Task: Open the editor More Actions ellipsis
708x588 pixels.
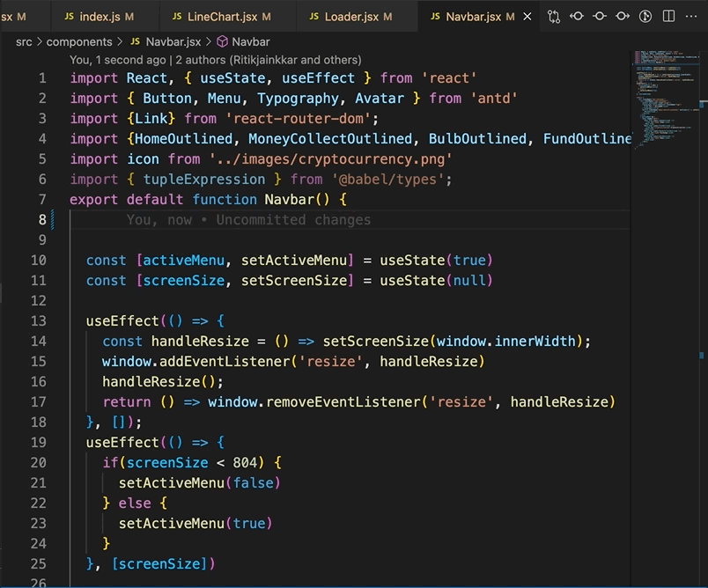Action: pos(691,16)
